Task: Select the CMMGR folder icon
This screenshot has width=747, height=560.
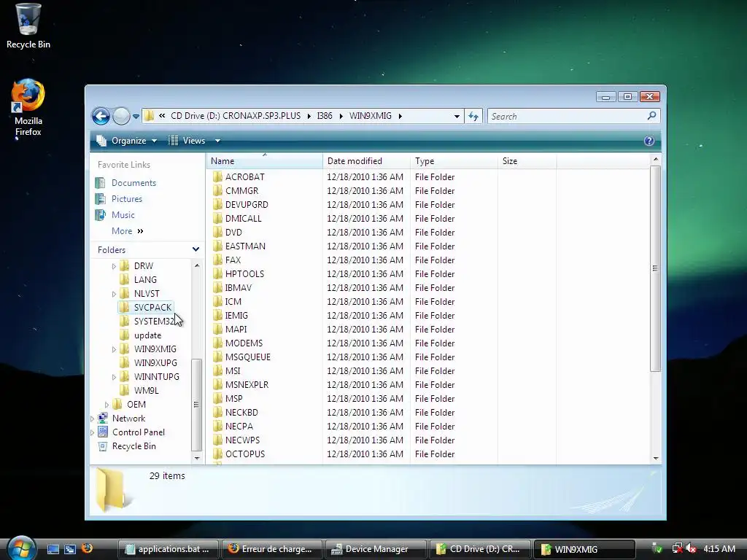Action: tap(217, 190)
